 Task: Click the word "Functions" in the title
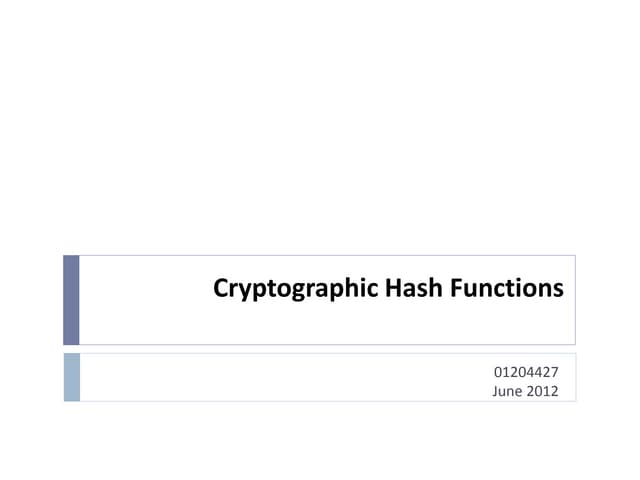point(506,290)
